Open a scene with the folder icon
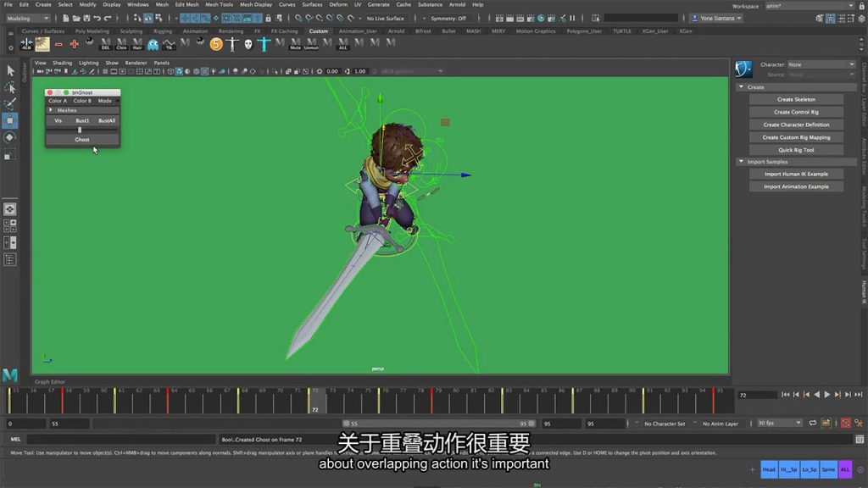 75,19
